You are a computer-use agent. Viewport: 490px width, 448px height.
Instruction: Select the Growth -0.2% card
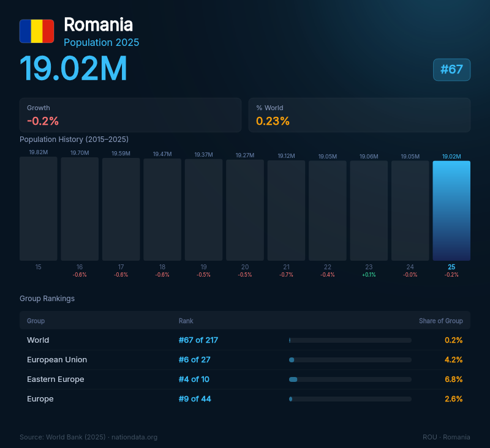tap(130, 115)
